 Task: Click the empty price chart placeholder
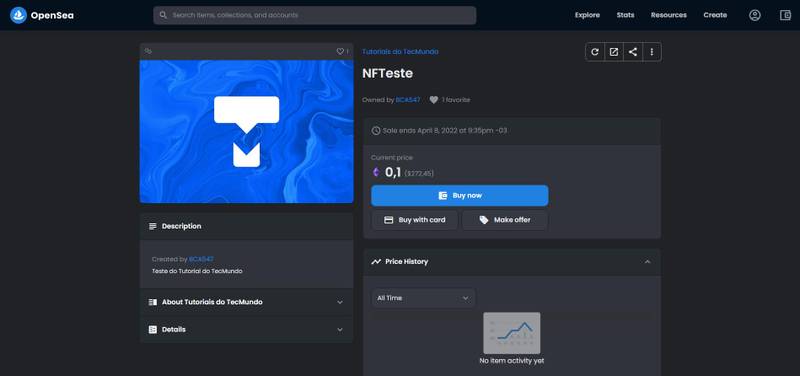512,333
